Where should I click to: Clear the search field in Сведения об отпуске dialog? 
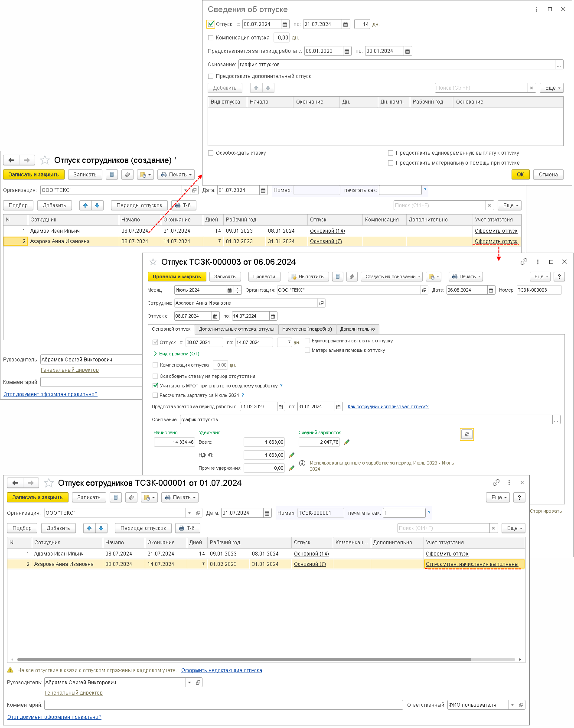coord(532,88)
